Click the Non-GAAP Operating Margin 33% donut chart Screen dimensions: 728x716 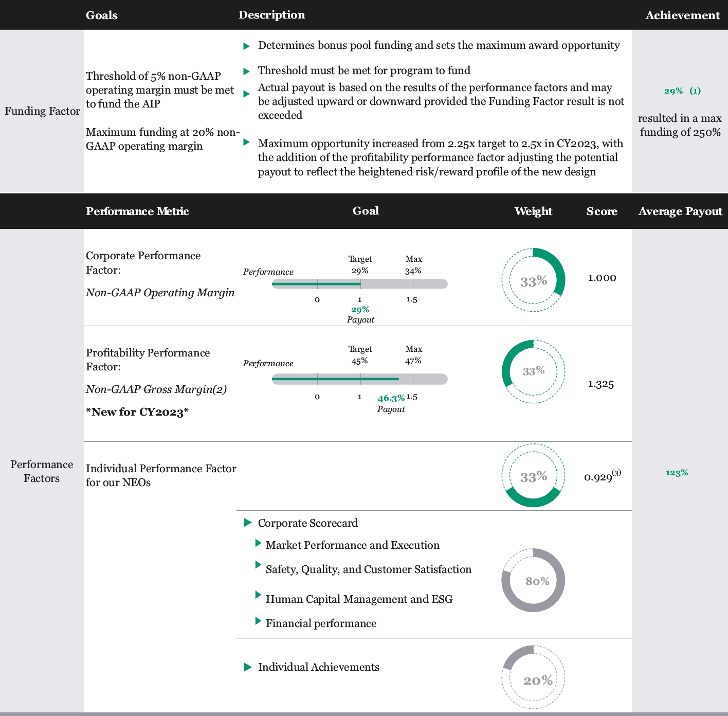coord(533,280)
